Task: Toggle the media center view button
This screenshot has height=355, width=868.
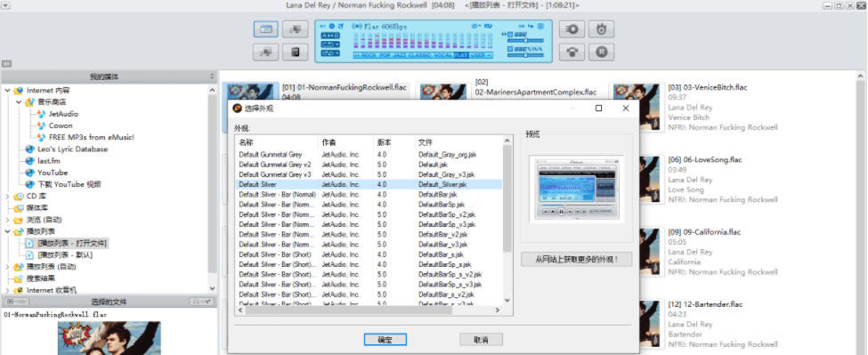Action: [265, 29]
